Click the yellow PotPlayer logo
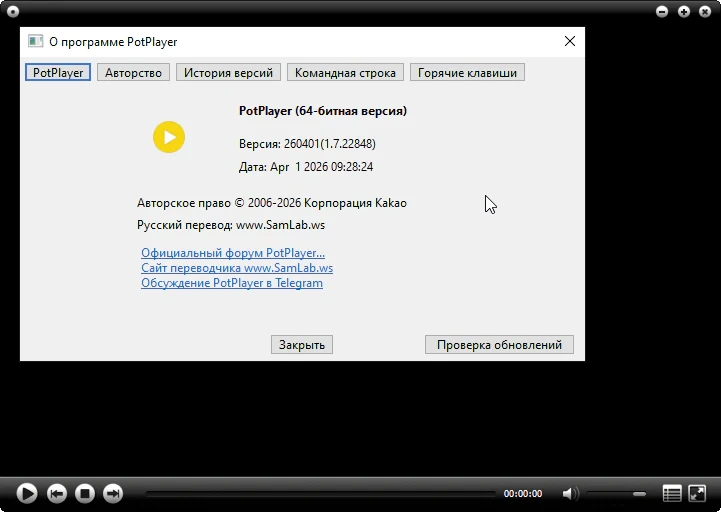This screenshot has width=721, height=512. tap(169, 137)
